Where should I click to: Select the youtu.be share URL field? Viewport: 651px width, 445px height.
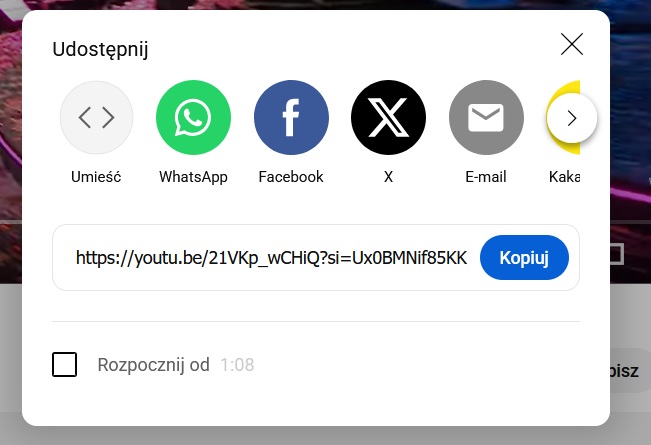coord(272,258)
